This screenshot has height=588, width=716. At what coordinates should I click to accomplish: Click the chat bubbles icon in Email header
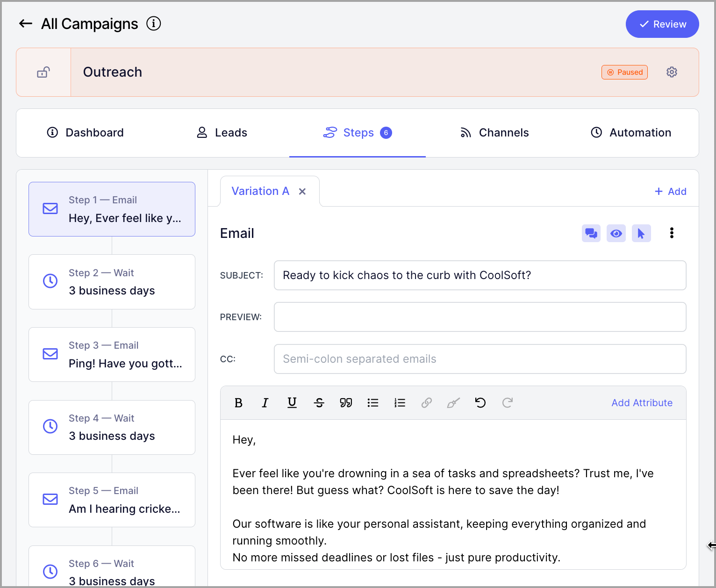coord(591,233)
